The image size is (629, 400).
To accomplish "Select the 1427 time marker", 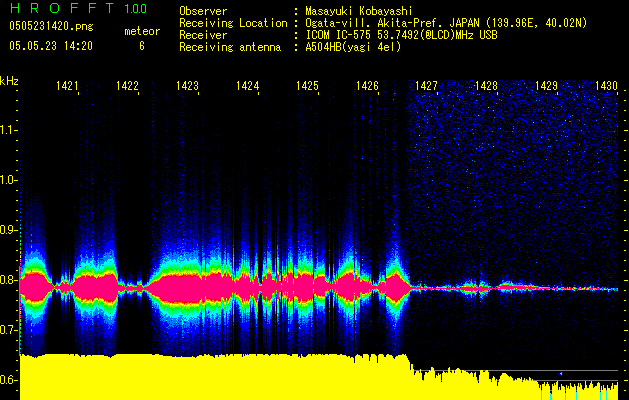I will click(x=426, y=86).
